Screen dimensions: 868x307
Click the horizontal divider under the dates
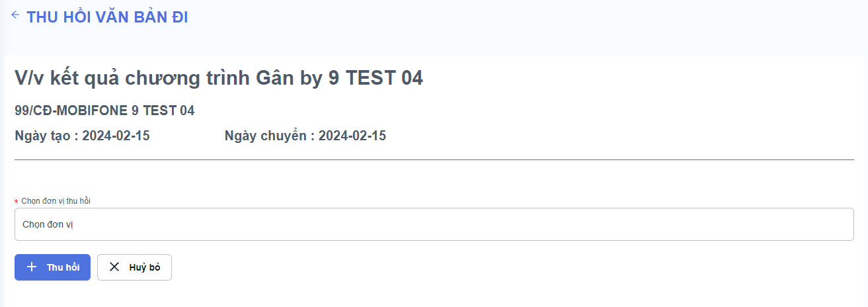pyautogui.click(x=434, y=159)
